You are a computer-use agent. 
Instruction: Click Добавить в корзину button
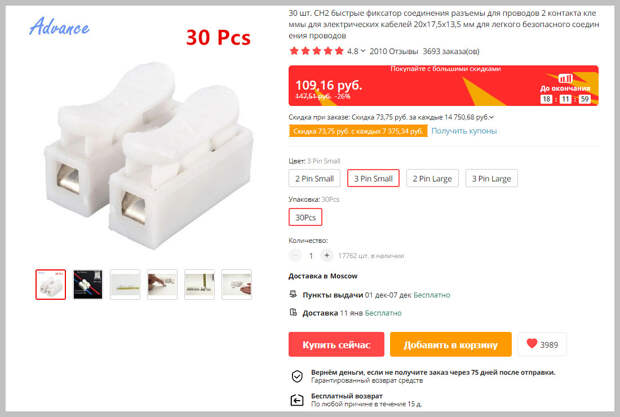click(451, 344)
